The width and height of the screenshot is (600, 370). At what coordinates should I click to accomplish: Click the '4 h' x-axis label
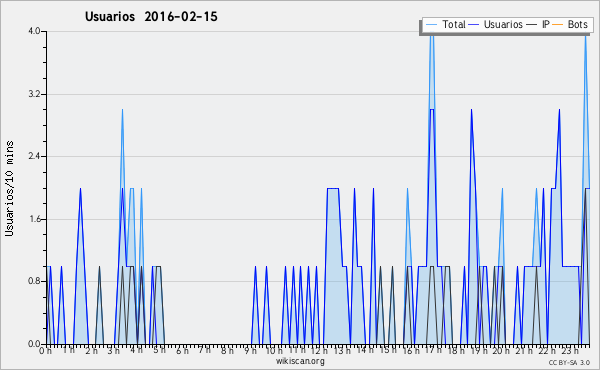pos(137,350)
